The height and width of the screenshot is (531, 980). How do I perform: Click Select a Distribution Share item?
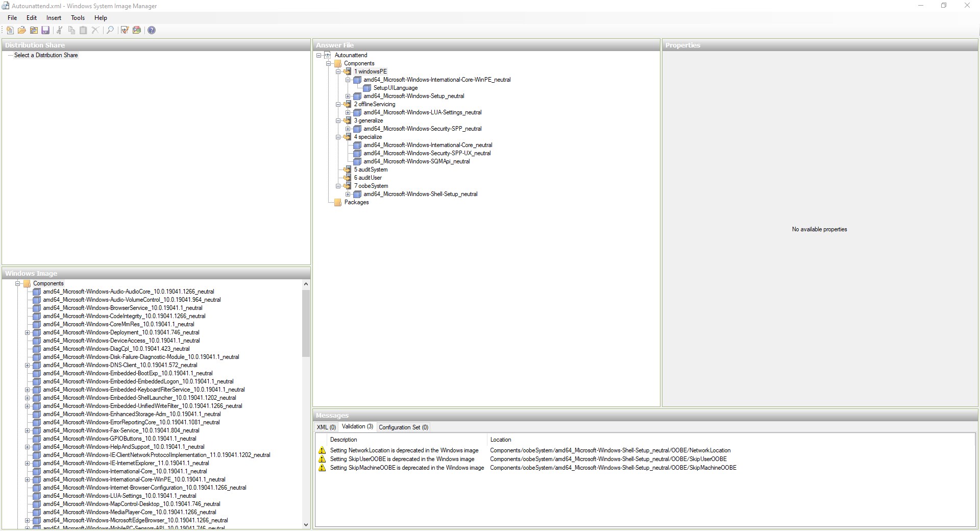46,55
